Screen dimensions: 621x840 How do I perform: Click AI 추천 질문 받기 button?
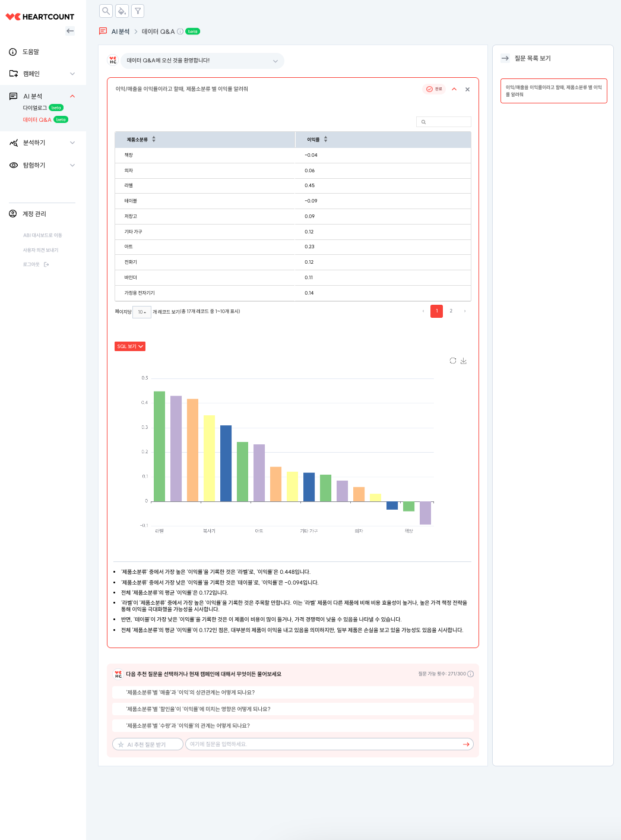point(148,744)
